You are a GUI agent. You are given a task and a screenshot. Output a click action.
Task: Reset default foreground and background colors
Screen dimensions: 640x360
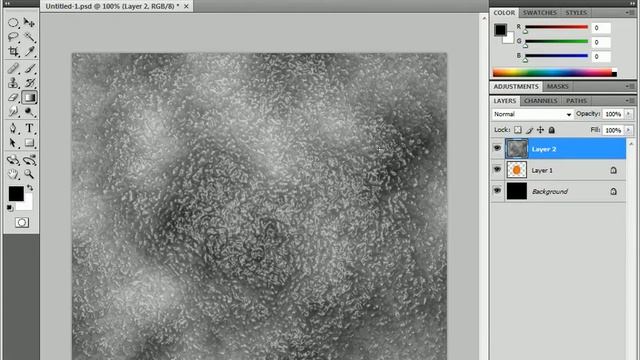pos(10,208)
